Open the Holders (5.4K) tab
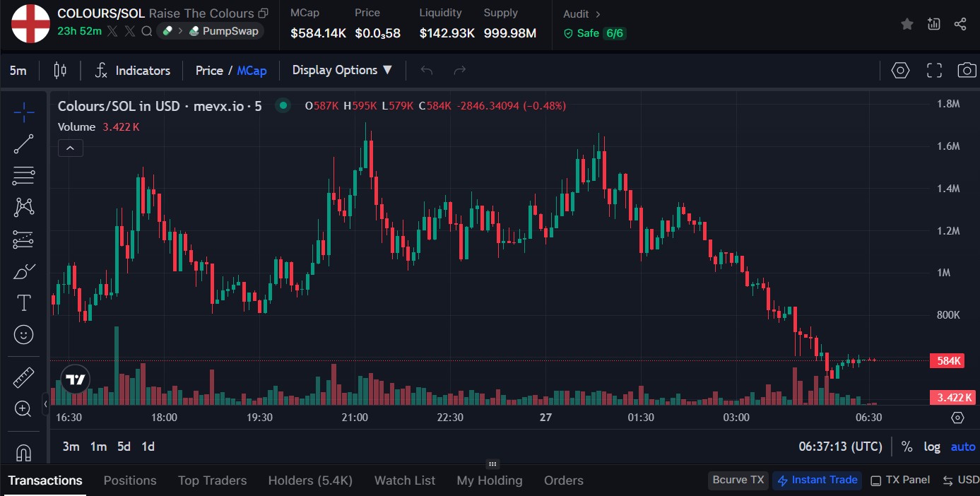 click(x=310, y=480)
